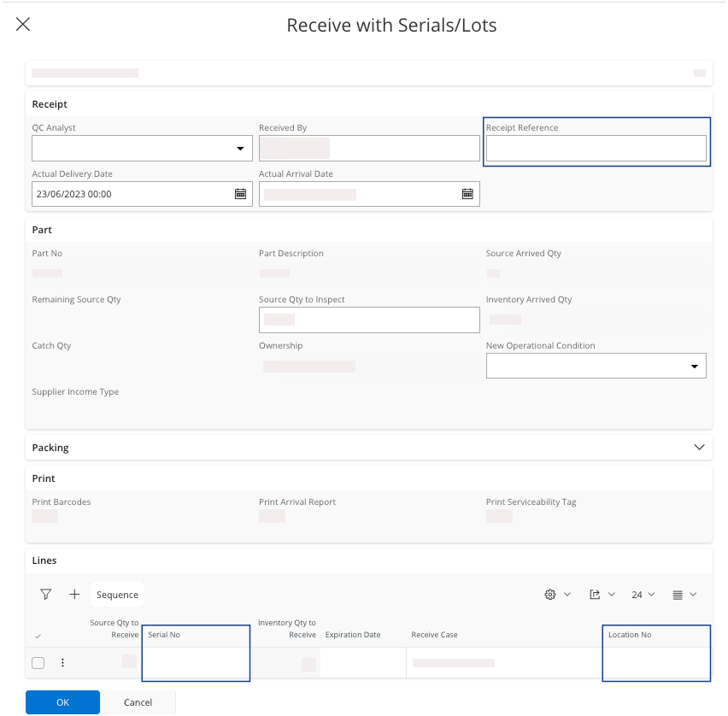
Task: Tick the checkbox on the first line row
Action: (38, 663)
